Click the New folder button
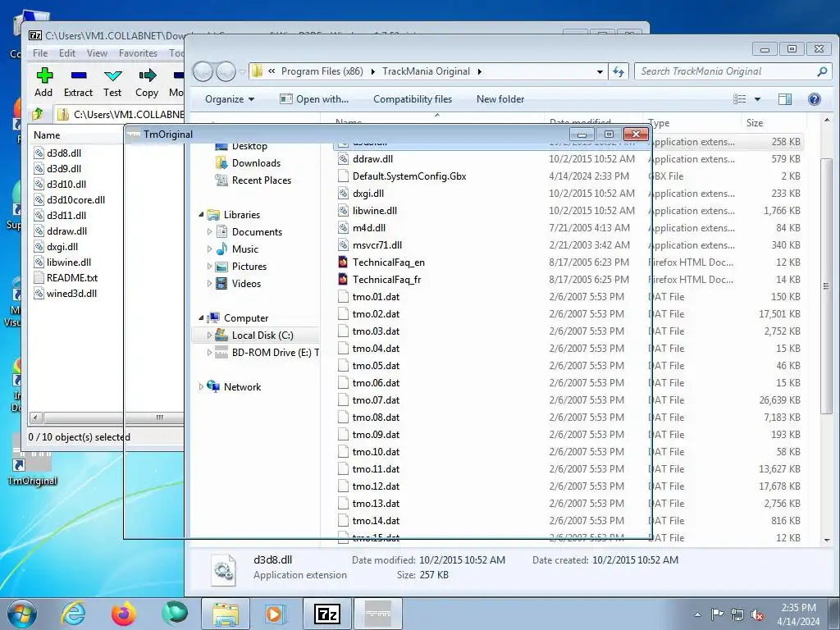Screen dimensions: 840x630 click(500, 99)
